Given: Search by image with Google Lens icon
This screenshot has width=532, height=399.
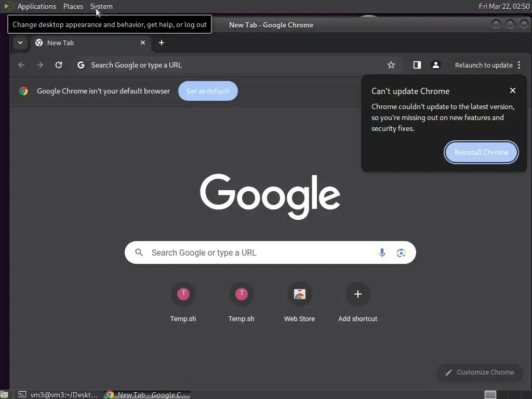Looking at the screenshot, I should point(401,252).
